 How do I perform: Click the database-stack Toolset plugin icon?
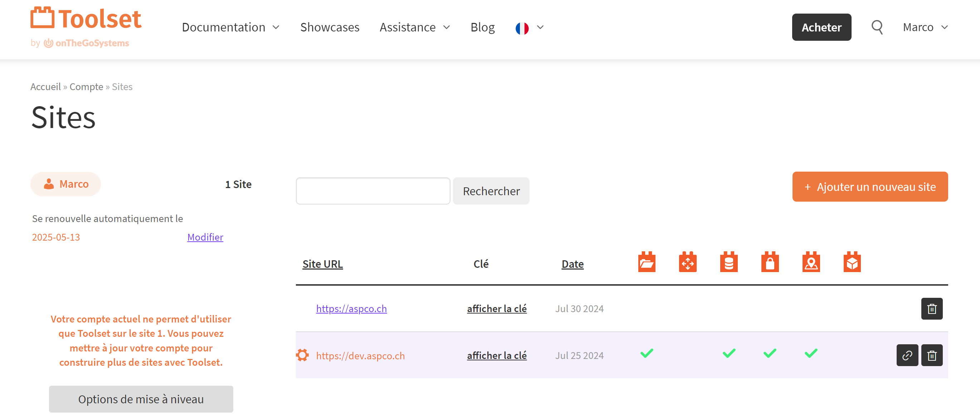click(728, 262)
